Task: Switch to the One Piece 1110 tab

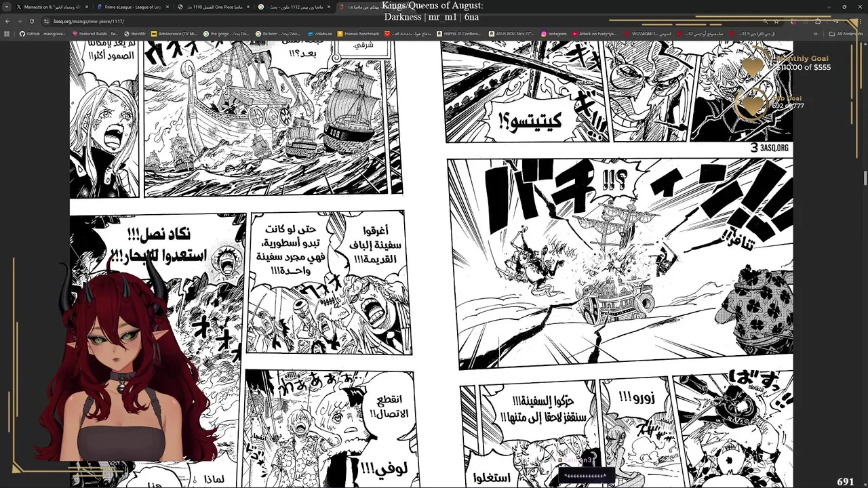Action: (213, 7)
